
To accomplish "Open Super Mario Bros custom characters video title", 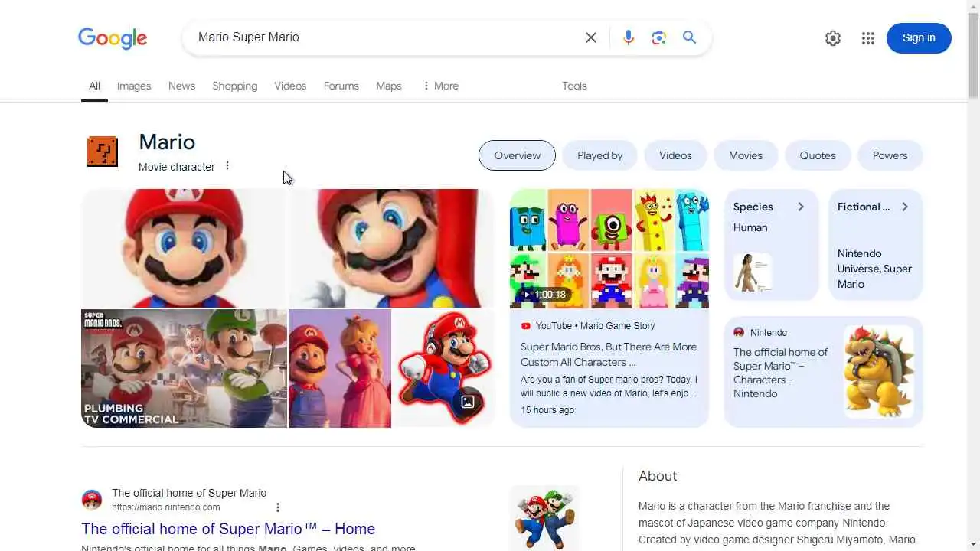I will (609, 354).
